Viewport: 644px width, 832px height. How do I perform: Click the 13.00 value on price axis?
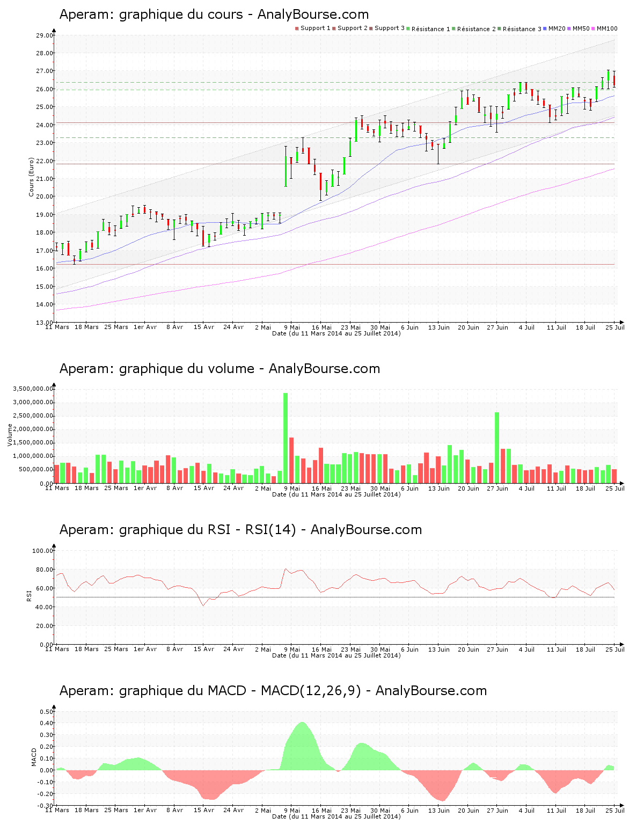tap(45, 323)
